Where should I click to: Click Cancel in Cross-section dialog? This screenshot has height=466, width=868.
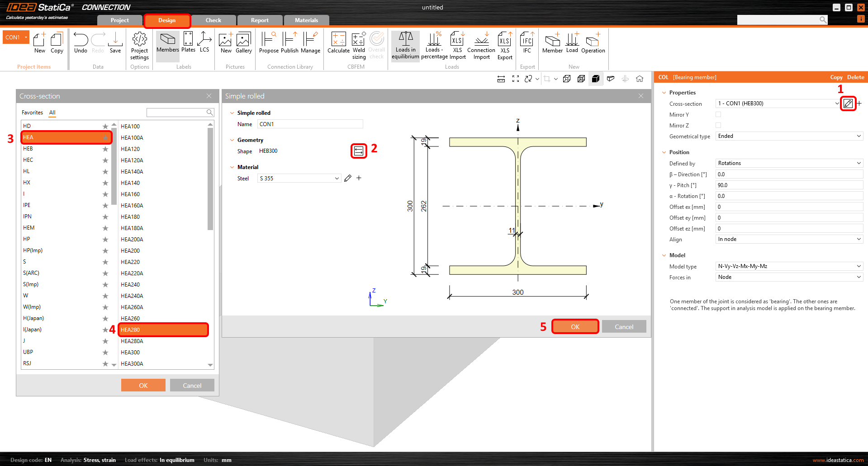[192, 386]
